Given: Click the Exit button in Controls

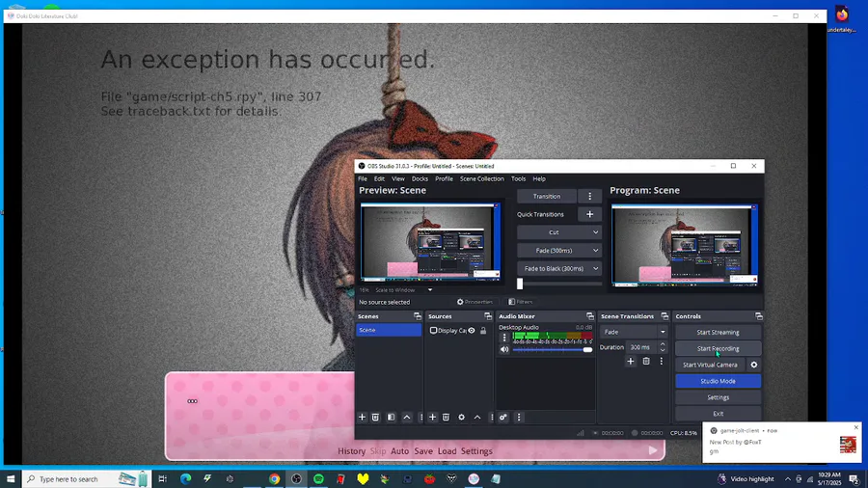Looking at the screenshot, I should pyautogui.click(x=718, y=414).
